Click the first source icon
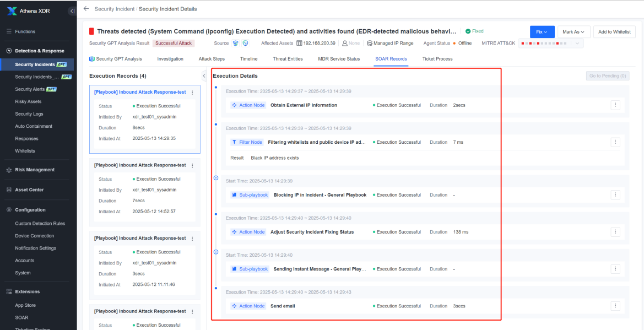 pyautogui.click(x=235, y=43)
